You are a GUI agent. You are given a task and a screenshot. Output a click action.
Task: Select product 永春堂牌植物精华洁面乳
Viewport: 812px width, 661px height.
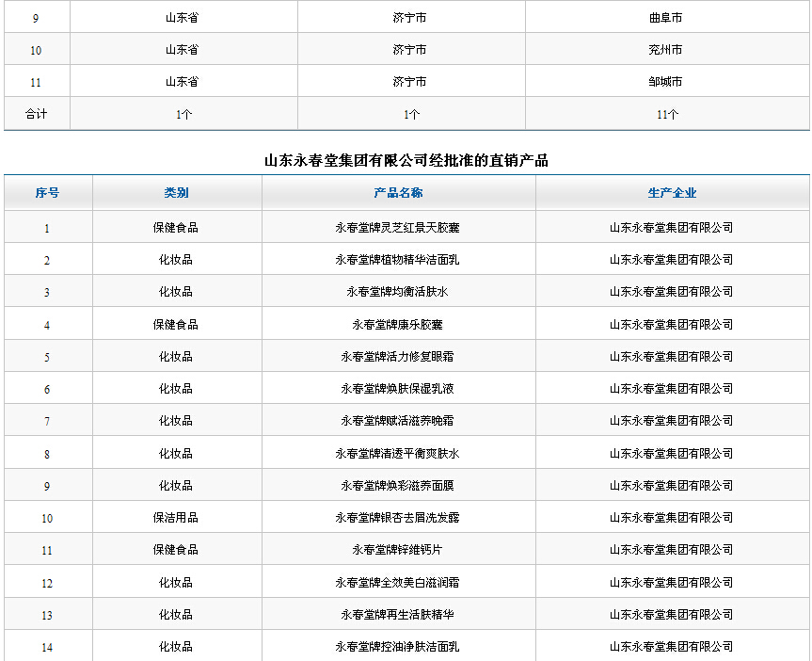(397, 260)
